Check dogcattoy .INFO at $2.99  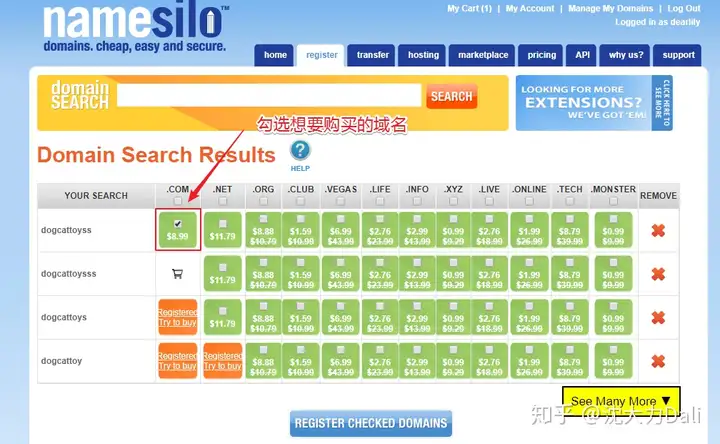pyautogui.click(x=417, y=350)
